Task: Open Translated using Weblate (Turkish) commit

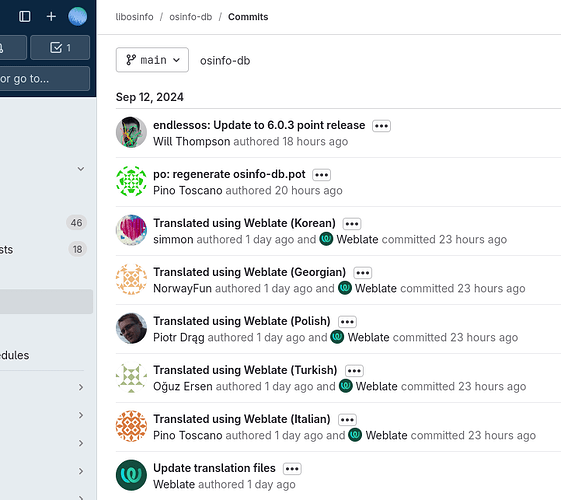Action: coord(245,370)
